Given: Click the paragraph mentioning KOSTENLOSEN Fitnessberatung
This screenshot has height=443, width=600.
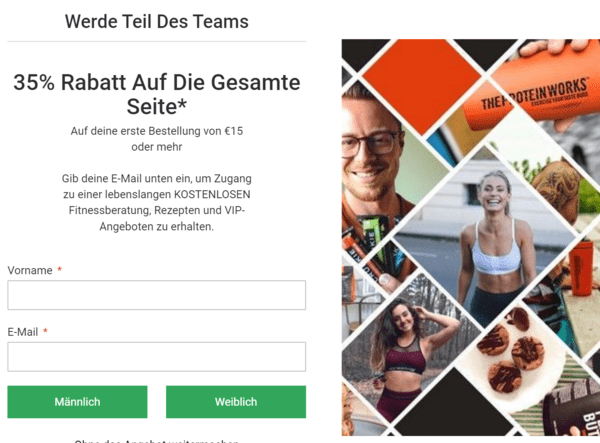Looking at the screenshot, I should 157,202.
